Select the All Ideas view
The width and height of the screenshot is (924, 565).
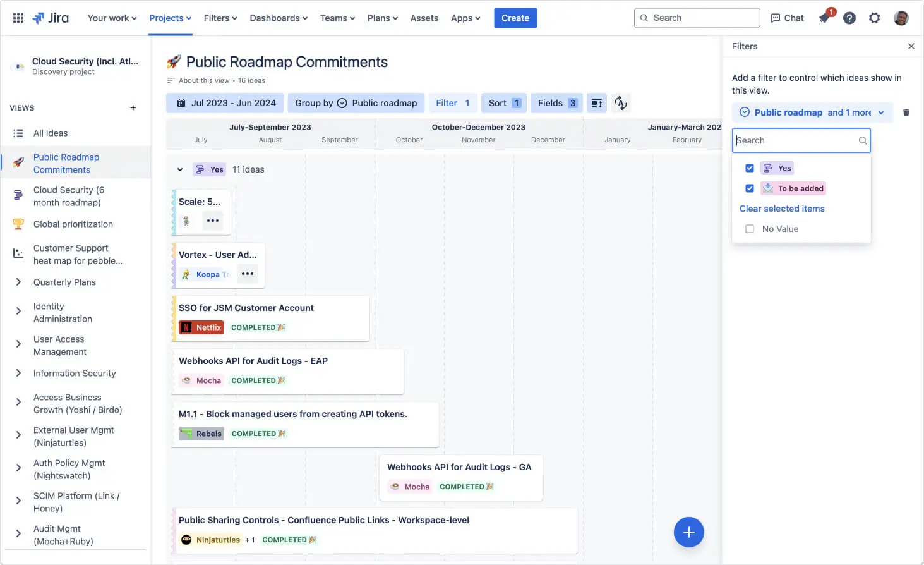51,133
